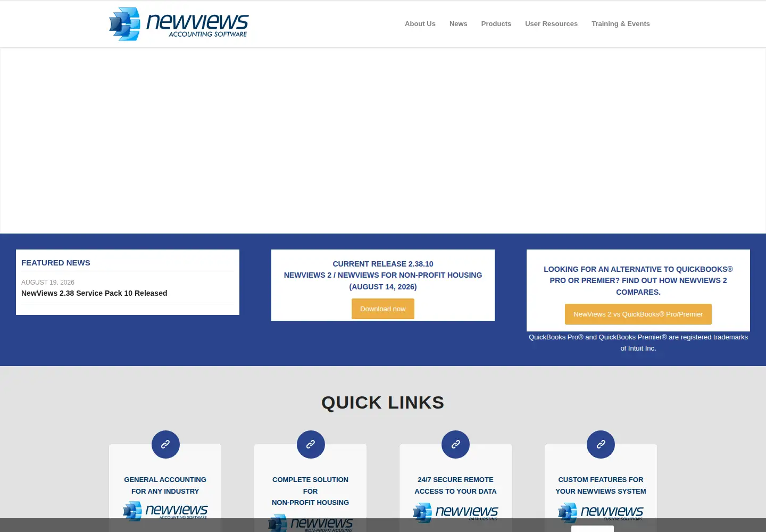Click the NewViews Data Hosting card logo
The image size is (766, 532).
(456, 512)
